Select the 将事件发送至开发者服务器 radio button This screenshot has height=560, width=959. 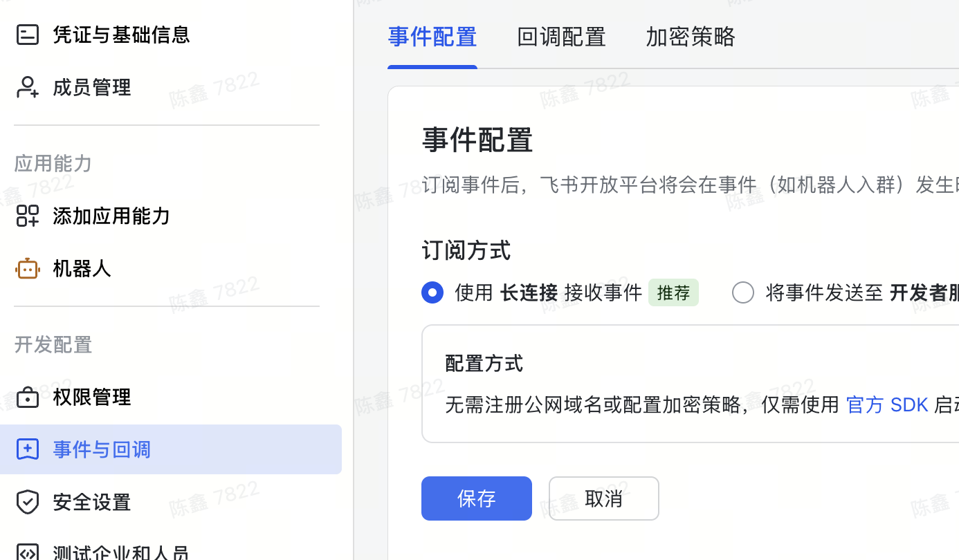point(743,292)
